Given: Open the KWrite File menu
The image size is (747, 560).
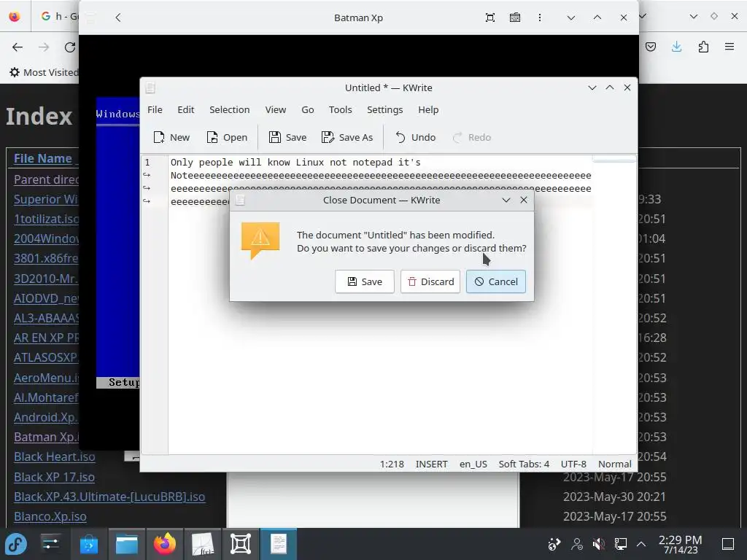Looking at the screenshot, I should pyautogui.click(x=155, y=109).
